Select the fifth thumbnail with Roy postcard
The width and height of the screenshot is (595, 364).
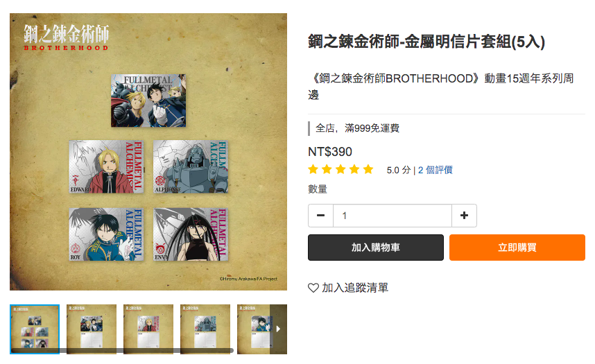pos(254,329)
